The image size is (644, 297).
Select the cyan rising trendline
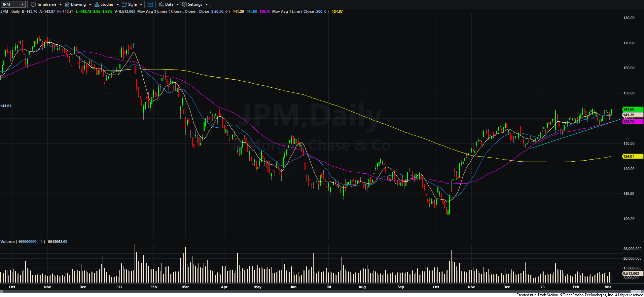pyautogui.click(x=575, y=133)
